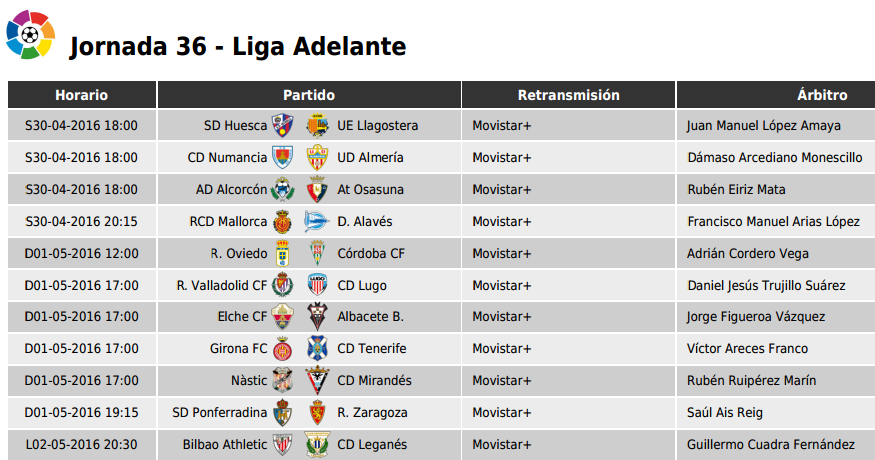Click the Jornada 36 - Liga Adelante title
This screenshot has height=460, width=875.
click(x=238, y=46)
